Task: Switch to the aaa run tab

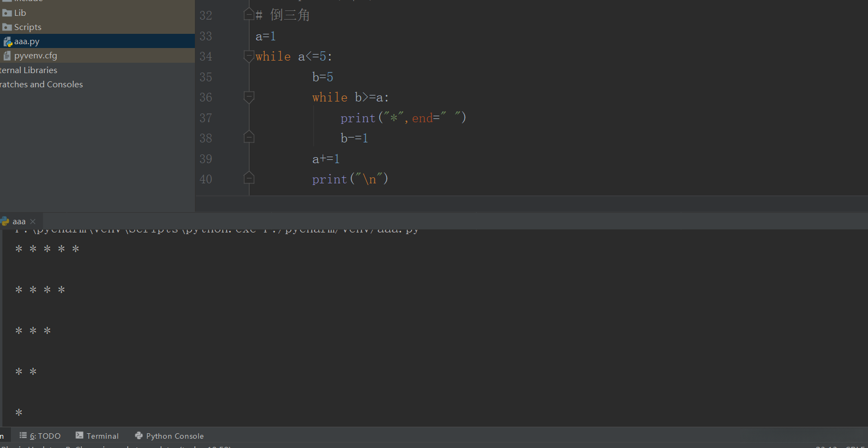Action: [19, 222]
